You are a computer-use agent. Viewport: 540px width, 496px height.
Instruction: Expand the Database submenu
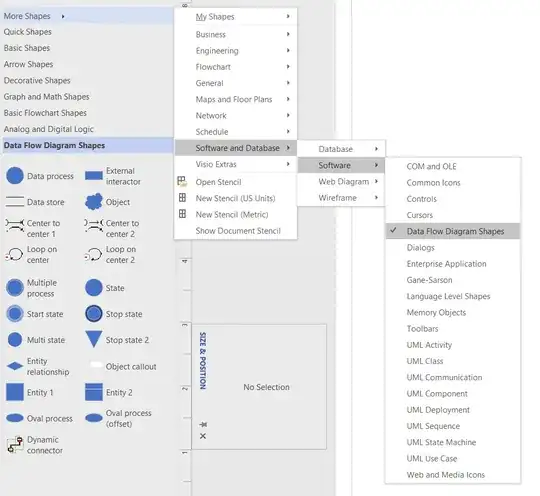[341, 149]
